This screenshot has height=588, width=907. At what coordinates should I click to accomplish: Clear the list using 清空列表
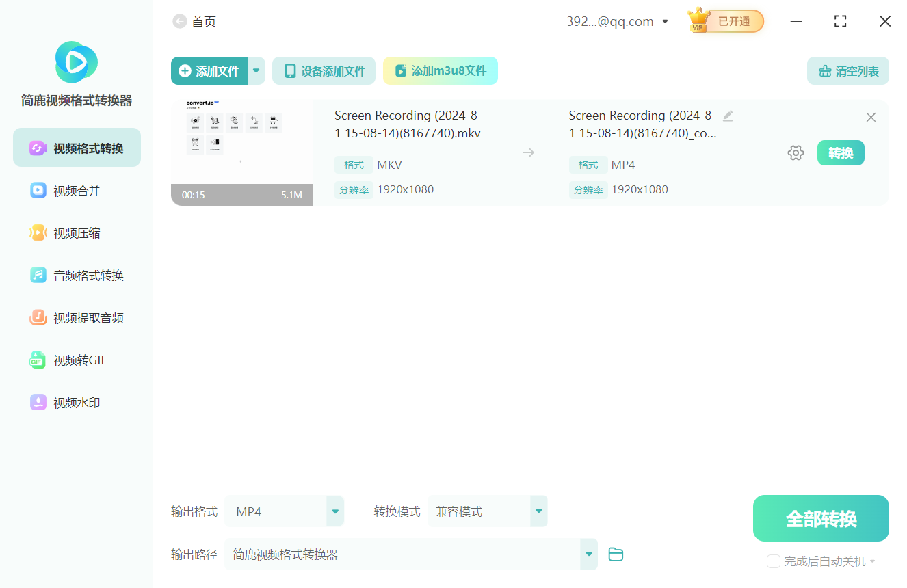[x=847, y=70]
